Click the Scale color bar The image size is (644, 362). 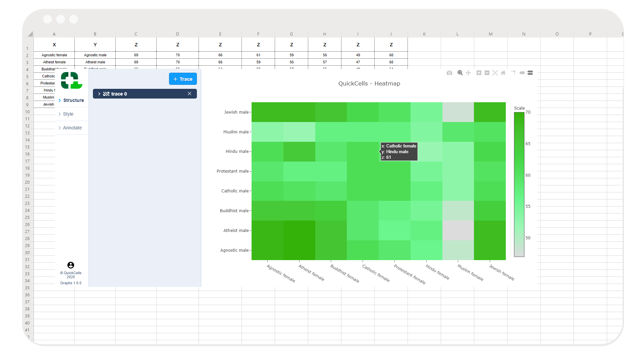coord(519,184)
